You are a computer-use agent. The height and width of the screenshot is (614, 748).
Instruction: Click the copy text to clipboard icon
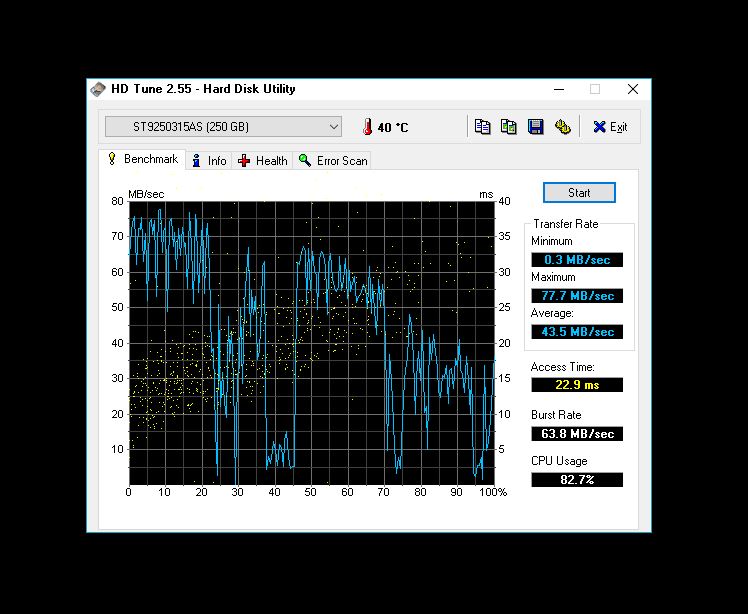pos(482,127)
